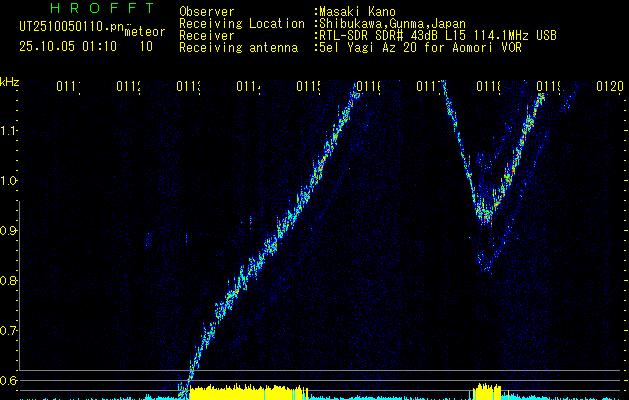Click the Receiver label

(207, 36)
